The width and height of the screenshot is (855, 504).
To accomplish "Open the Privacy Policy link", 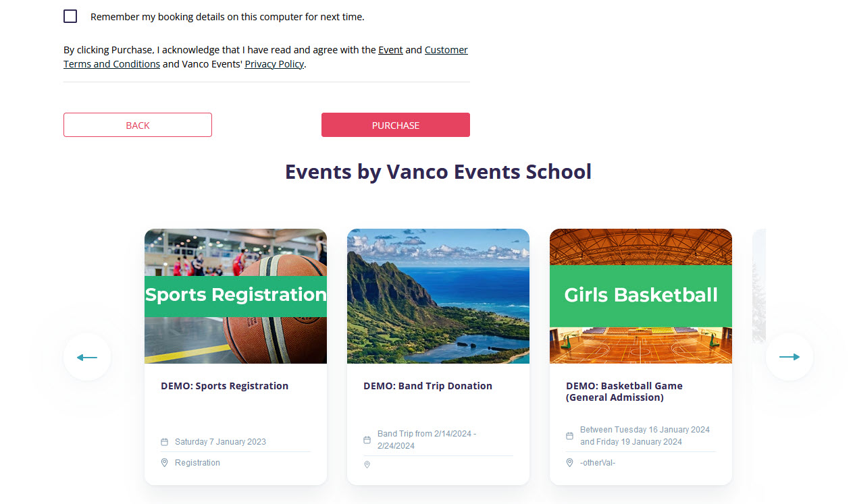I will pyautogui.click(x=274, y=64).
